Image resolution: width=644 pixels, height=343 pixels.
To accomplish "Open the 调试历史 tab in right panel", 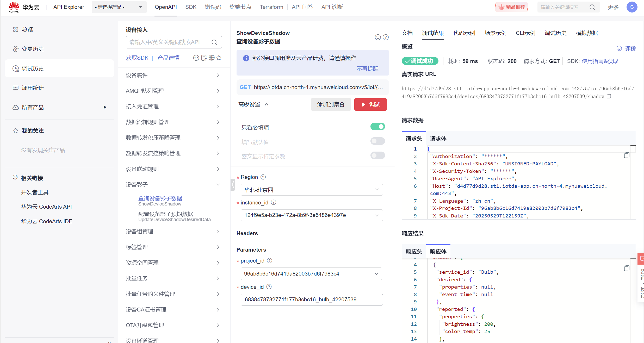I will pyautogui.click(x=555, y=33).
